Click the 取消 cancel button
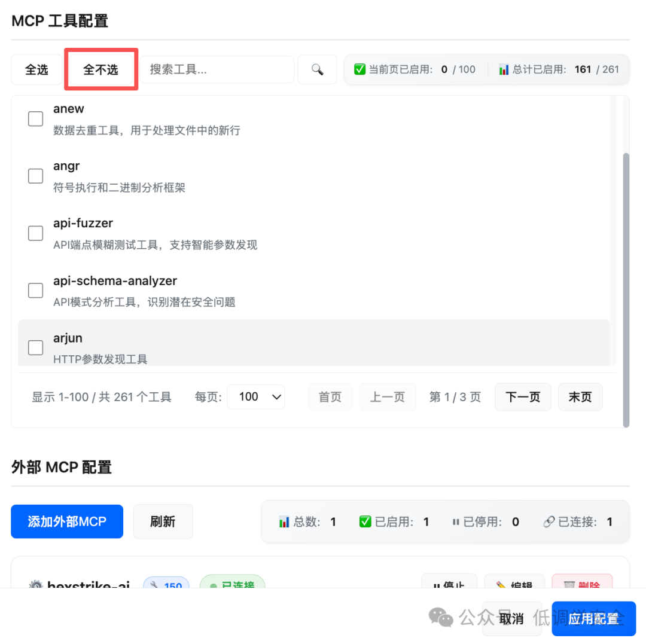 (511, 618)
